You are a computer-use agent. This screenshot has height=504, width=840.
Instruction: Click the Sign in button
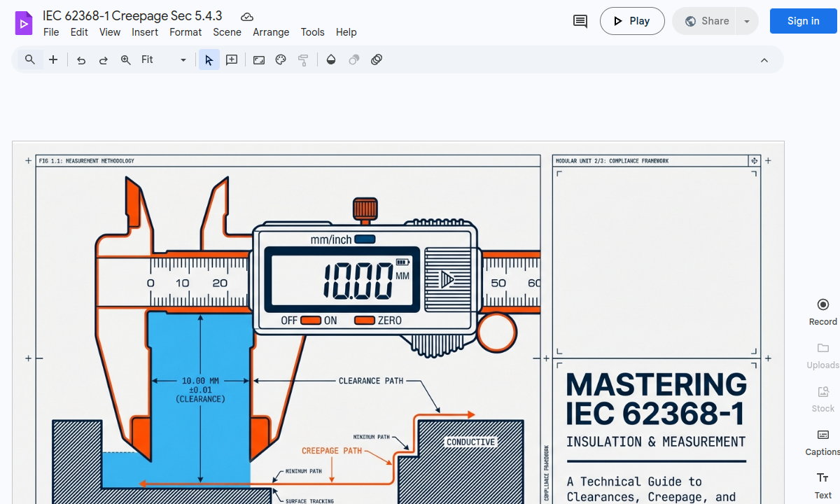pos(803,21)
